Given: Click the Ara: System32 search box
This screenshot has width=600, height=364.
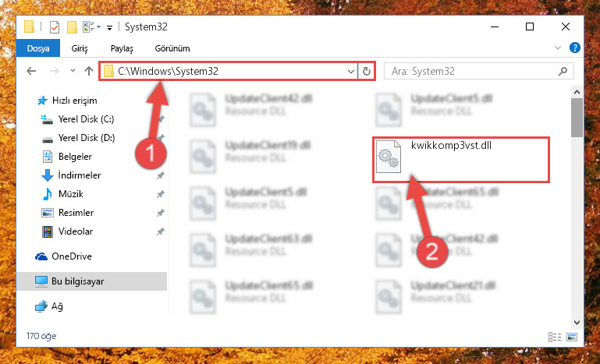Looking at the screenshot, I should click(x=479, y=71).
